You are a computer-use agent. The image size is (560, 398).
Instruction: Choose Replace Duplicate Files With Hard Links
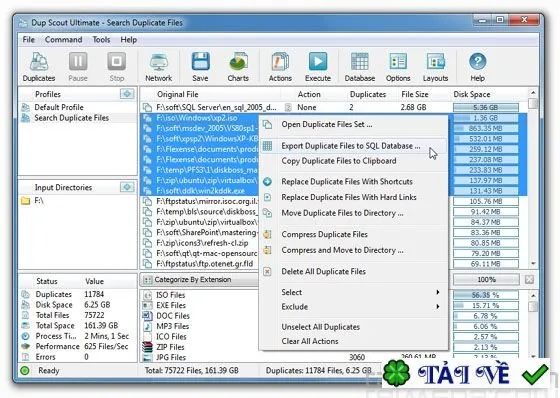354,197
